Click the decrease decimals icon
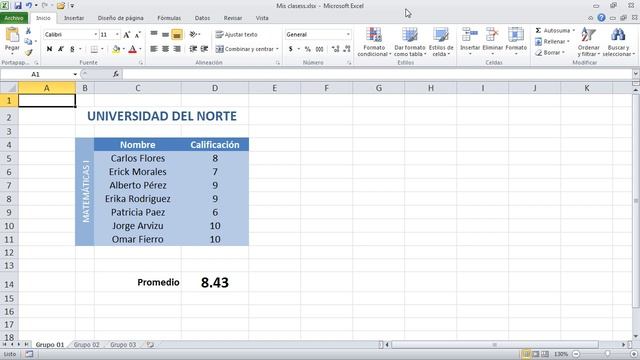640x360 pixels. (347, 49)
